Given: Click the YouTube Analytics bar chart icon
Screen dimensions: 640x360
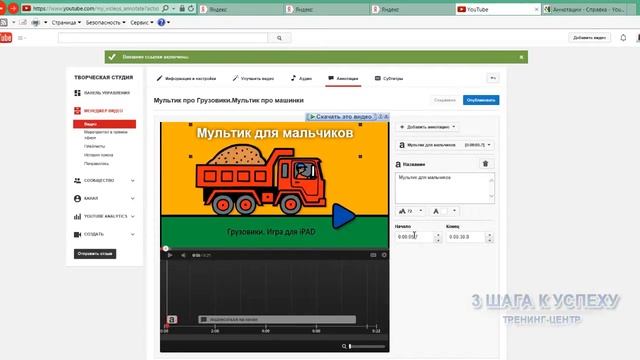Looking at the screenshot, I should pyautogui.click(x=77, y=216).
